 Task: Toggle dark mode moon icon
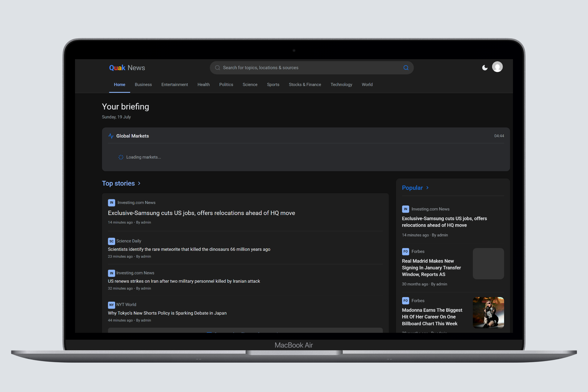(x=484, y=68)
